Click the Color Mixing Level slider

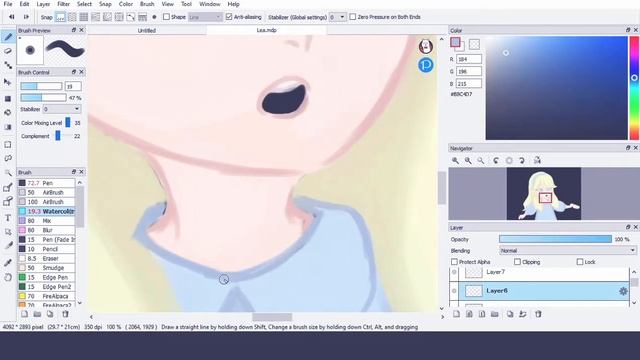[68, 122]
